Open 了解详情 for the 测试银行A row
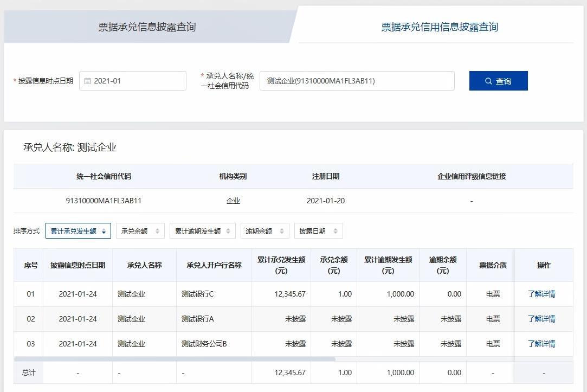Viewport: 587px width, 392px height. (x=544, y=319)
